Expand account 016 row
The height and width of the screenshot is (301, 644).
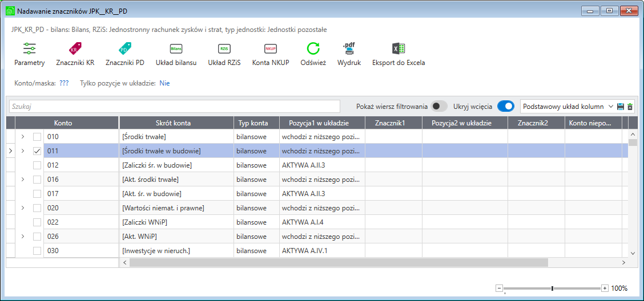[23, 180]
